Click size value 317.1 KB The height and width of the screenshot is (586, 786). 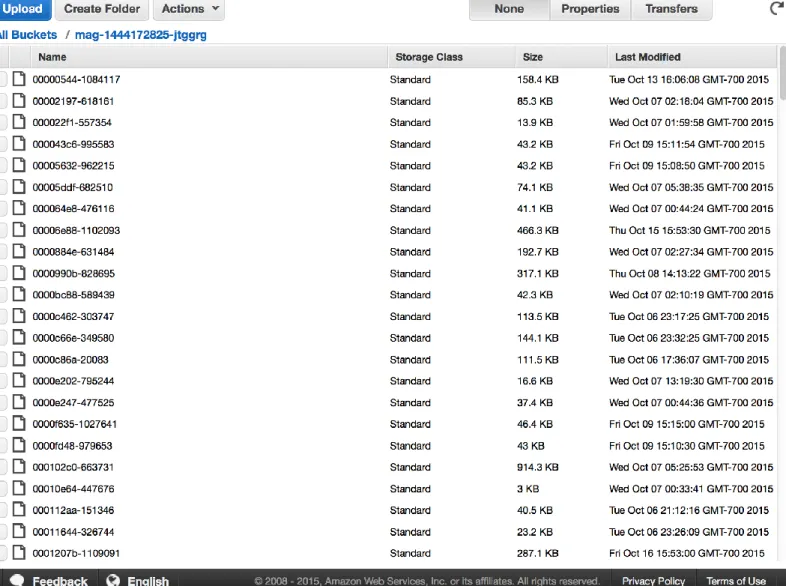point(537,273)
